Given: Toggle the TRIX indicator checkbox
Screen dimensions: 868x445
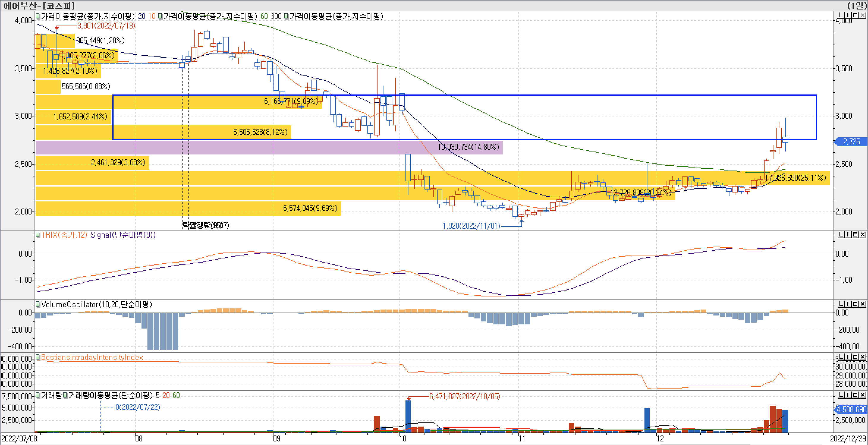Looking at the screenshot, I should tap(38, 235).
